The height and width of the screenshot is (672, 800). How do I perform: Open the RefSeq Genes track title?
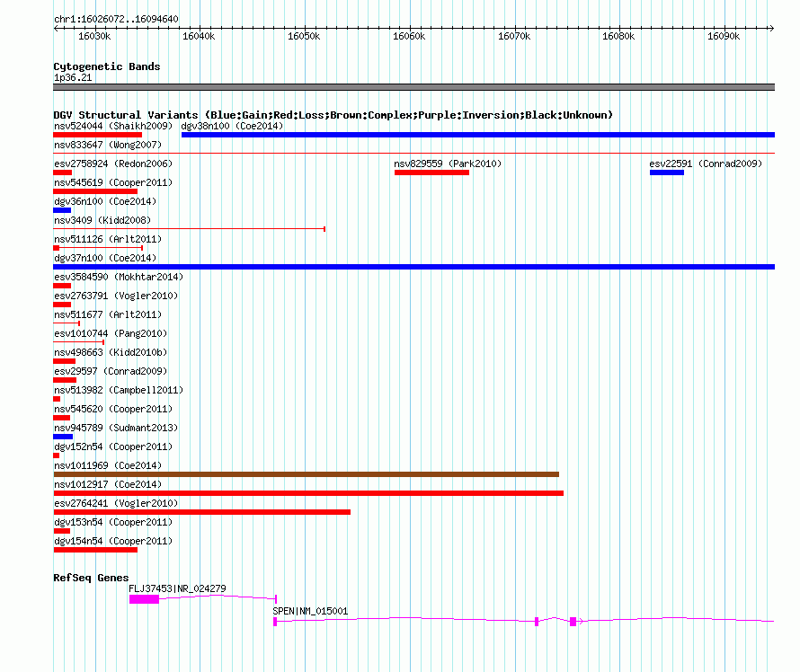(x=91, y=578)
